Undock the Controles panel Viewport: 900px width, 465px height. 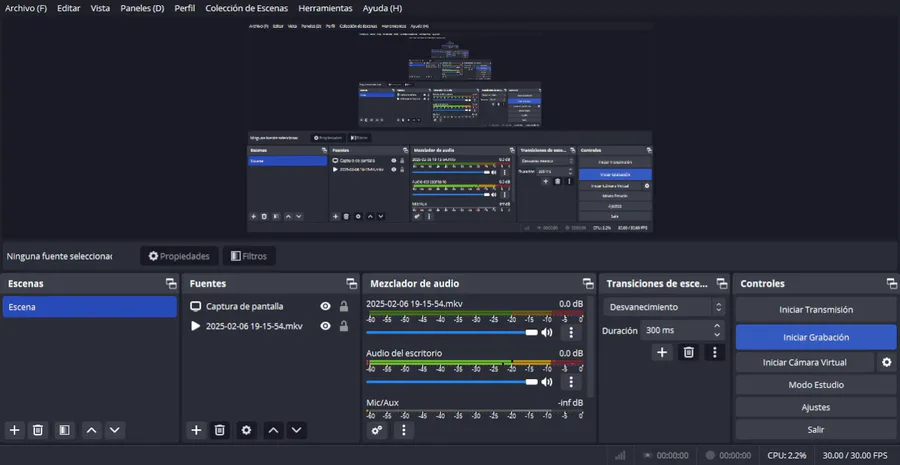[891, 284]
